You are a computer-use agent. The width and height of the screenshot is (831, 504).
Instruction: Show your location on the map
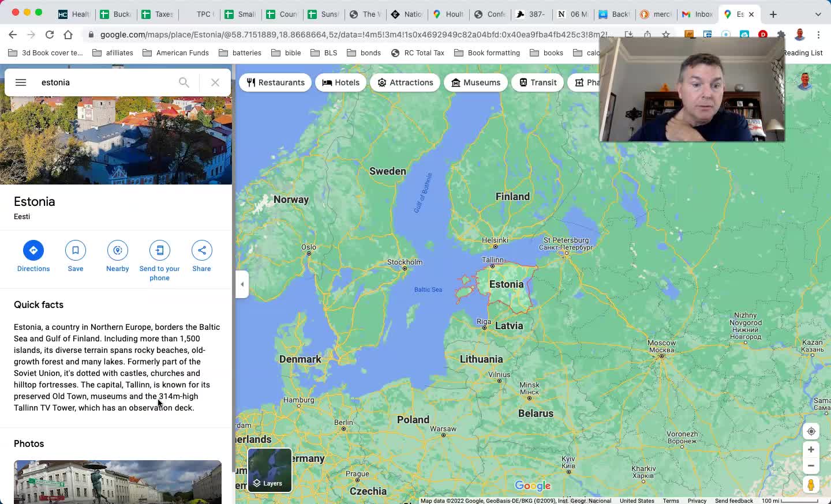tap(811, 431)
